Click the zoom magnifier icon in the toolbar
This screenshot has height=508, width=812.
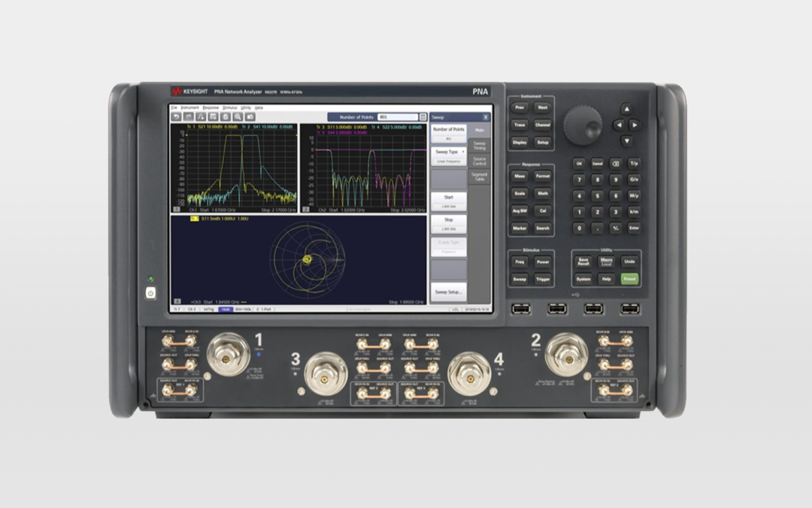coord(238,117)
